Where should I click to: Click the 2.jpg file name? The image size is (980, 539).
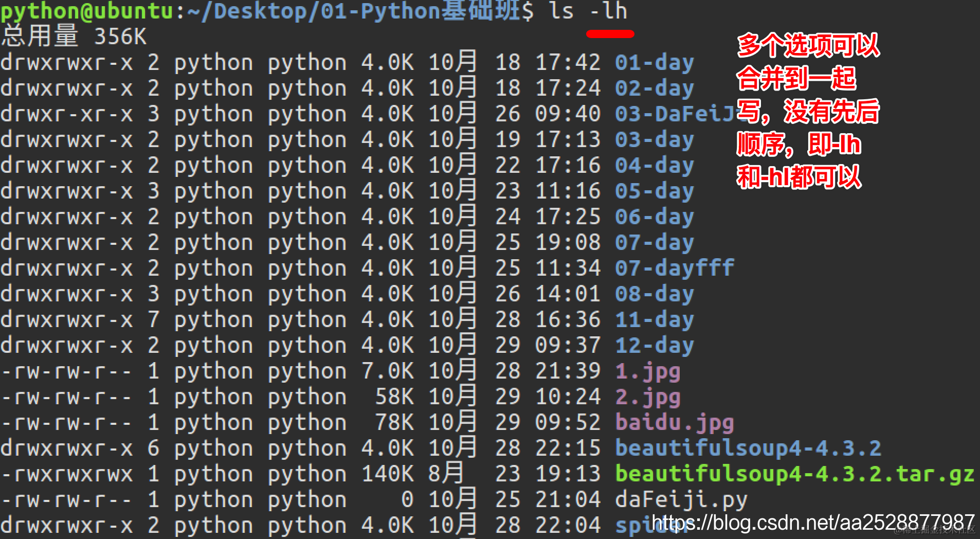[648, 398]
